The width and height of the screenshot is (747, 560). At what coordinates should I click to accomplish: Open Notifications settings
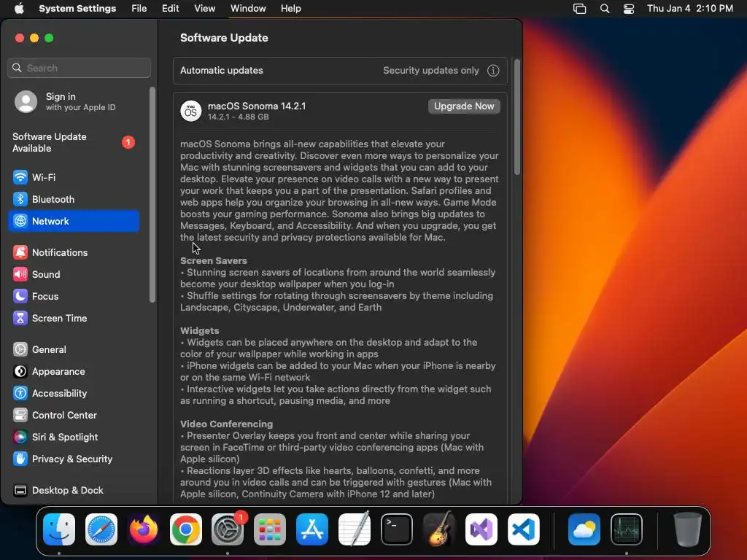tap(74, 252)
